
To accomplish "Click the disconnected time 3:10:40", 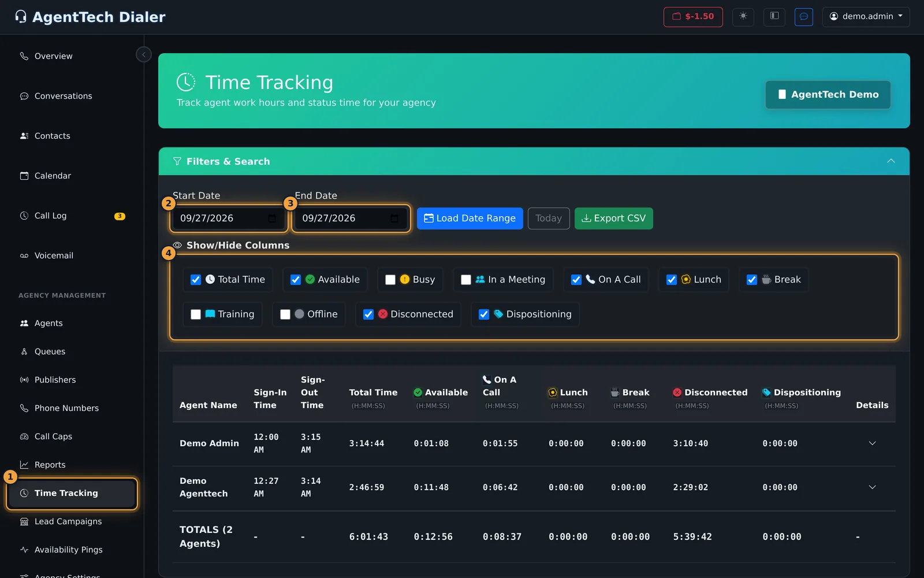I will click(691, 443).
